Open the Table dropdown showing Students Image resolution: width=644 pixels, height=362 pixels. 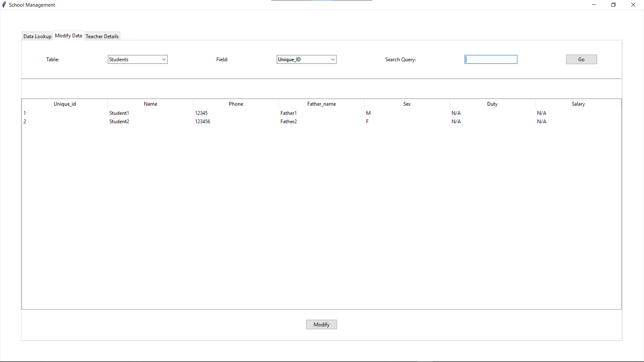pos(138,59)
